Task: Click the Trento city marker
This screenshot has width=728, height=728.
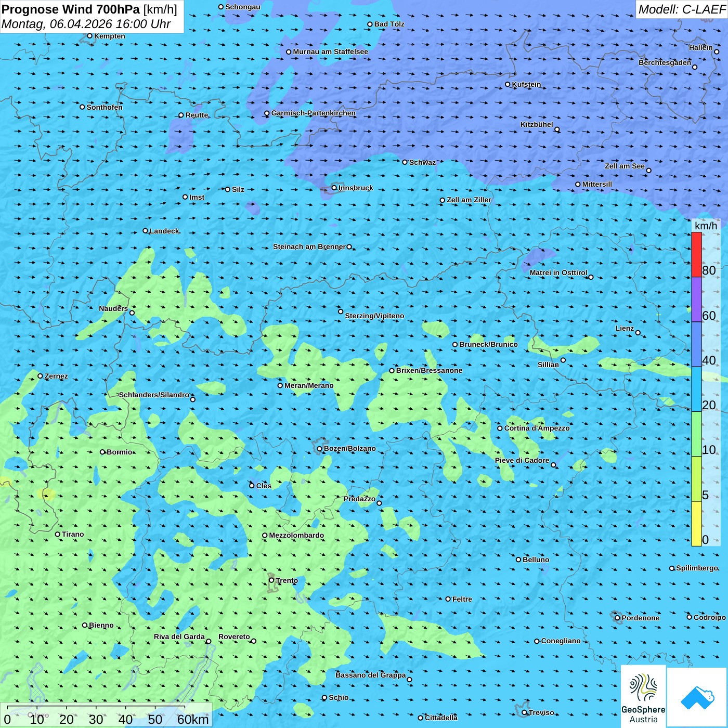Action: point(271,580)
